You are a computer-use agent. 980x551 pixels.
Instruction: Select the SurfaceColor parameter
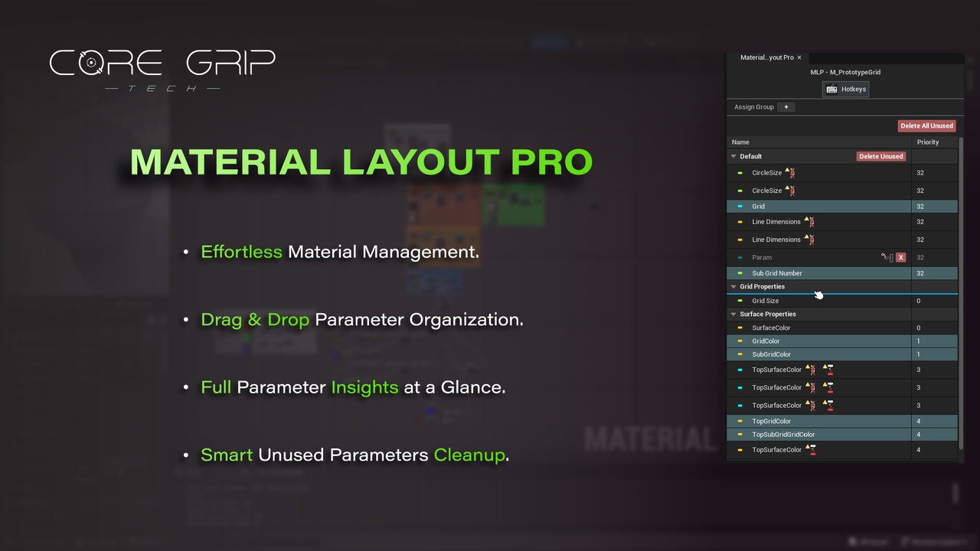tap(842, 328)
